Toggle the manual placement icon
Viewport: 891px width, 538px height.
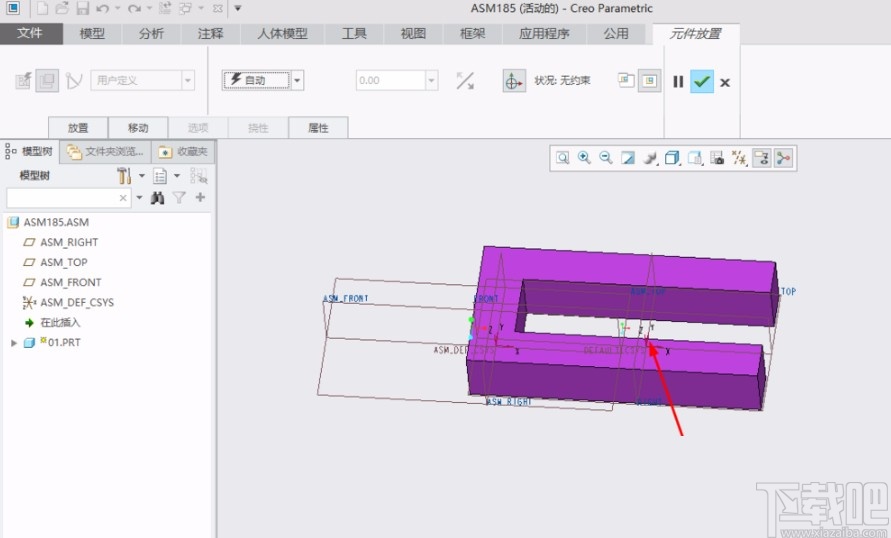[x=47, y=81]
